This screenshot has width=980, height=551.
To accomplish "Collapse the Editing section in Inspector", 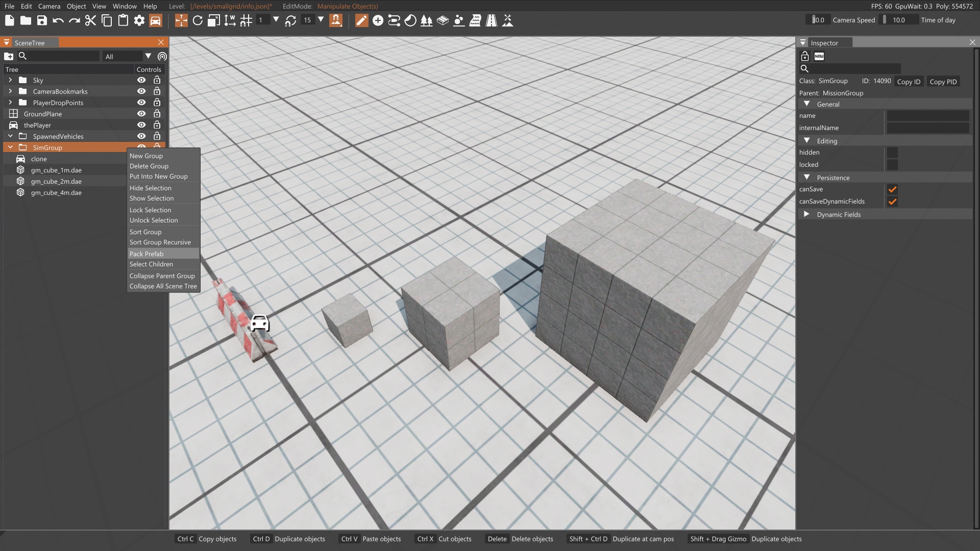I will (x=807, y=141).
